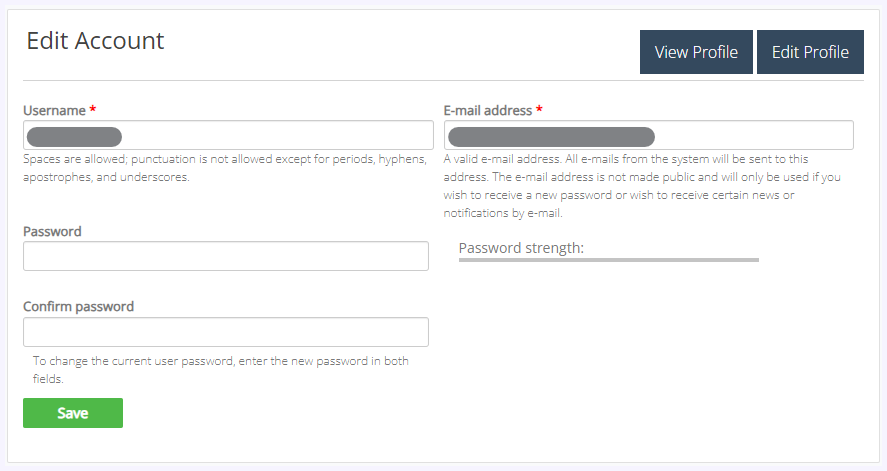887x471 pixels.
Task: Go to Edit Profile
Action: pyautogui.click(x=810, y=52)
